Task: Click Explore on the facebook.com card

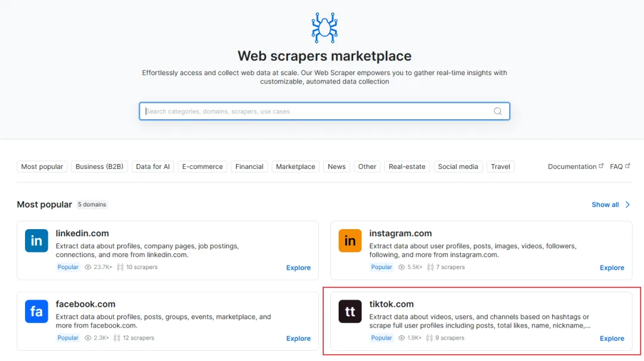Action: 298,338
